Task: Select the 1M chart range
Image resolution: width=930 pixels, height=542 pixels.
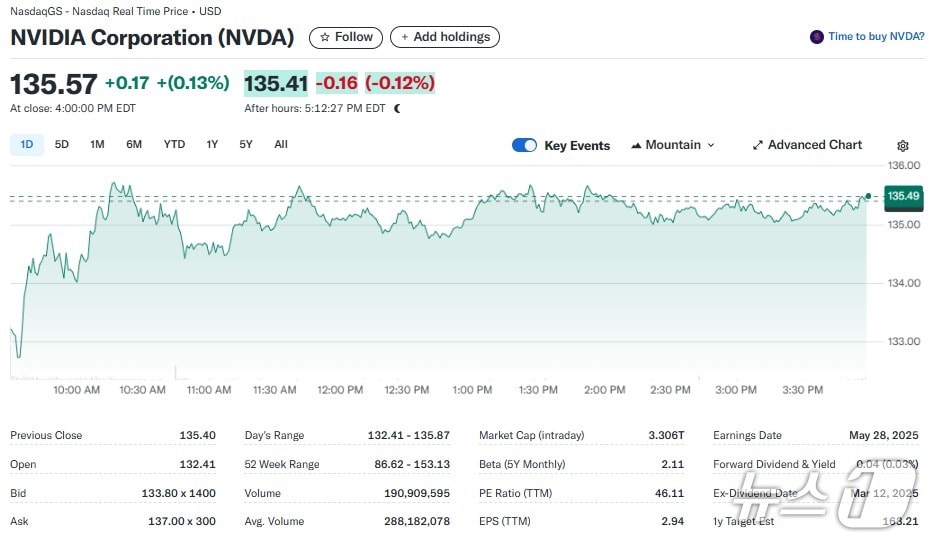Action: (97, 145)
